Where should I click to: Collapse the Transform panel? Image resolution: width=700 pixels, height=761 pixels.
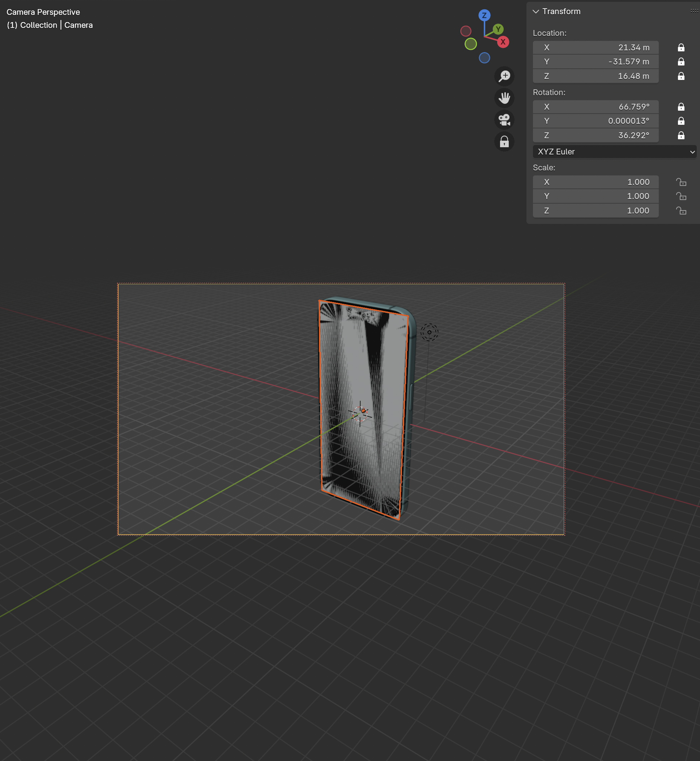click(535, 11)
